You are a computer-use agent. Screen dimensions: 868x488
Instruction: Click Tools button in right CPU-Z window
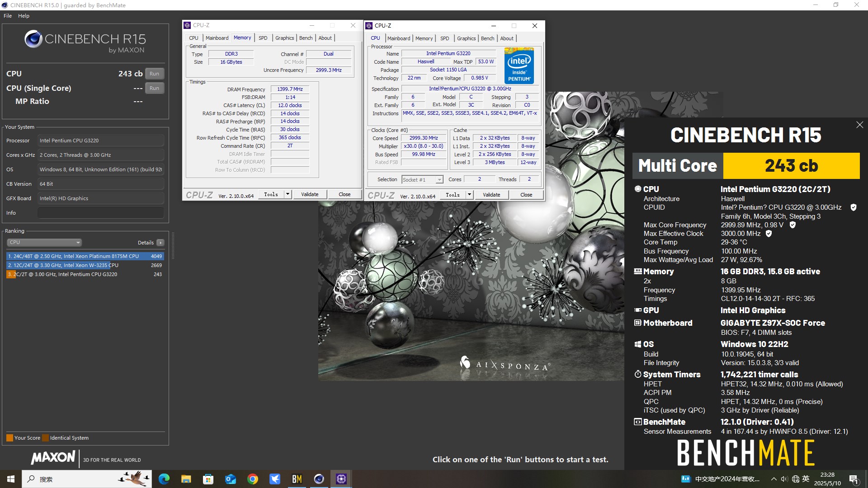[453, 195]
